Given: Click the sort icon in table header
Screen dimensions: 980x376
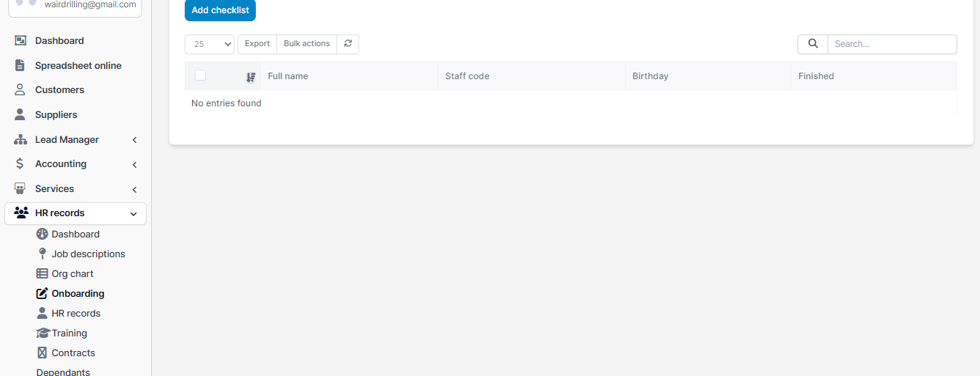Looking at the screenshot, I should 251,77.
